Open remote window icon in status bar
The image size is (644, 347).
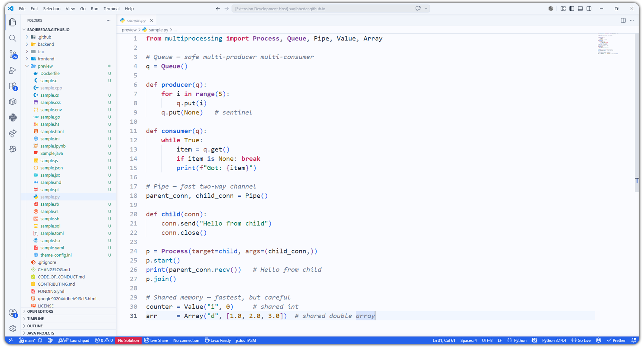[x=11, y=340]
